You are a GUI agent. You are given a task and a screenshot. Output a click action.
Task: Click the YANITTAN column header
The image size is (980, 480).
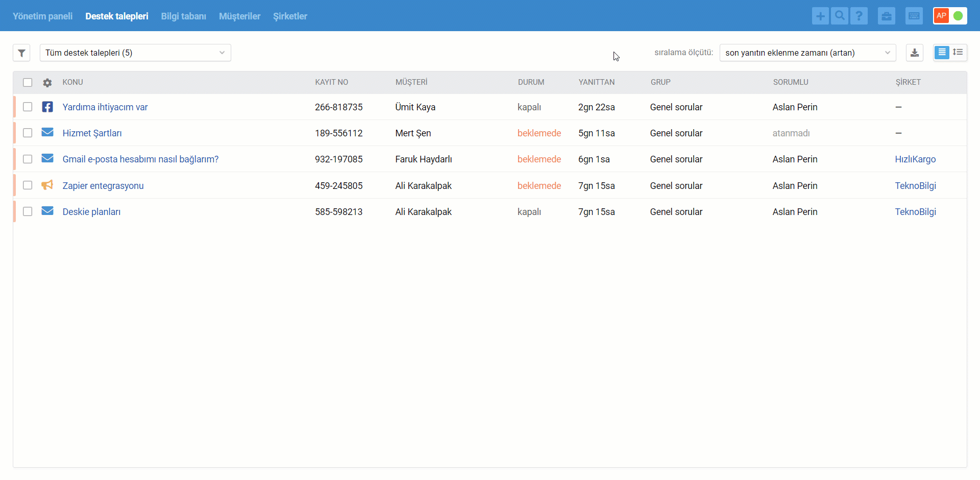(596, 82)
